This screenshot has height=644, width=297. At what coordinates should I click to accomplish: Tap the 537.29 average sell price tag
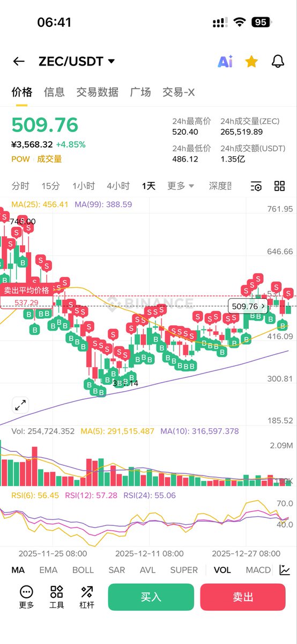point(26,303)
